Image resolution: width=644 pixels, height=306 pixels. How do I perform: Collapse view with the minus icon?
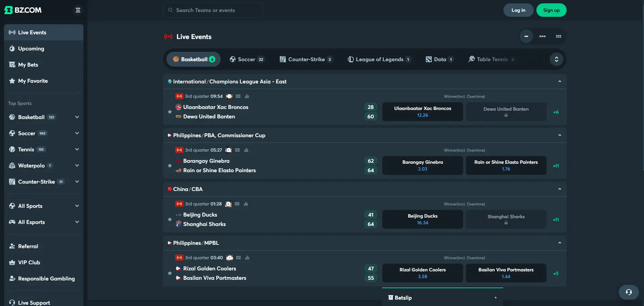click(x=526, y=36)
